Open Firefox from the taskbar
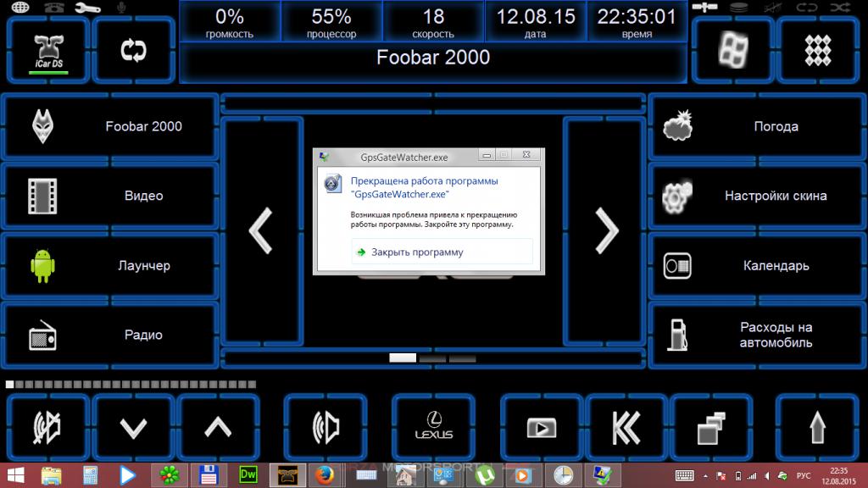Screen dimensions: 868x488 coord(325,475)
